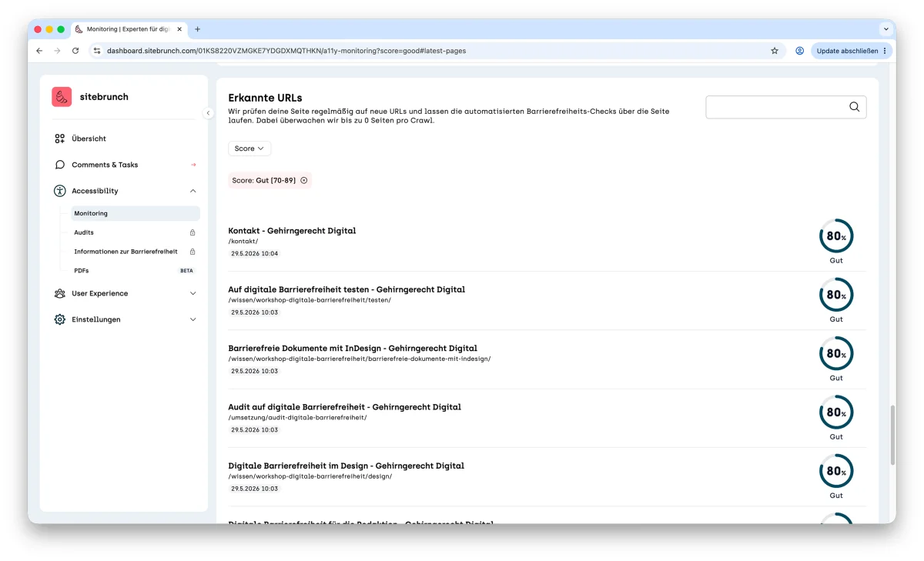Click the Accessibility person icon
Screen dimensions: 924x561
coord(60,191)
